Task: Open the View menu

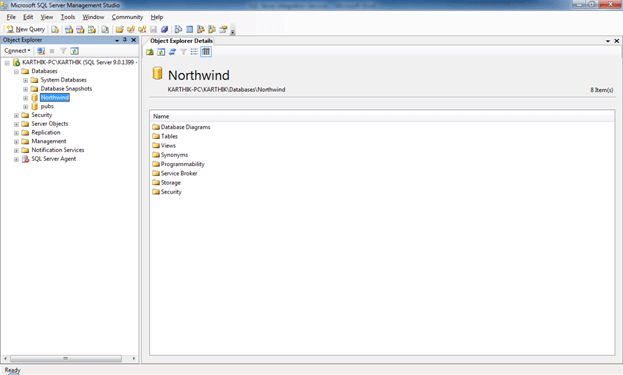Action: (x=46, y=17)
